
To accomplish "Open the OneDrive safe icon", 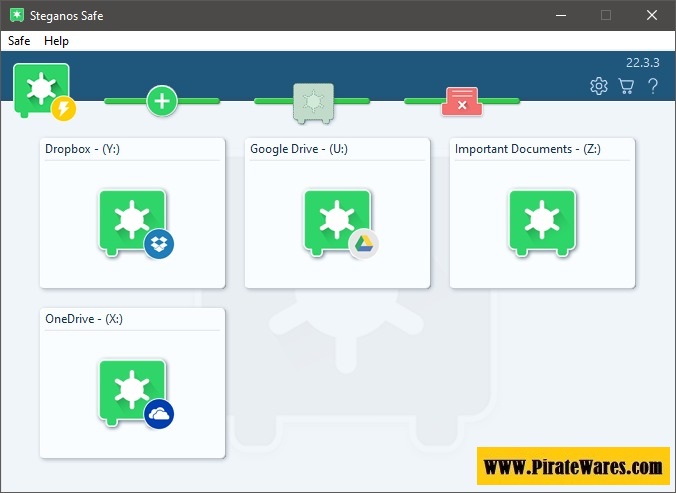I will (133, 392).
